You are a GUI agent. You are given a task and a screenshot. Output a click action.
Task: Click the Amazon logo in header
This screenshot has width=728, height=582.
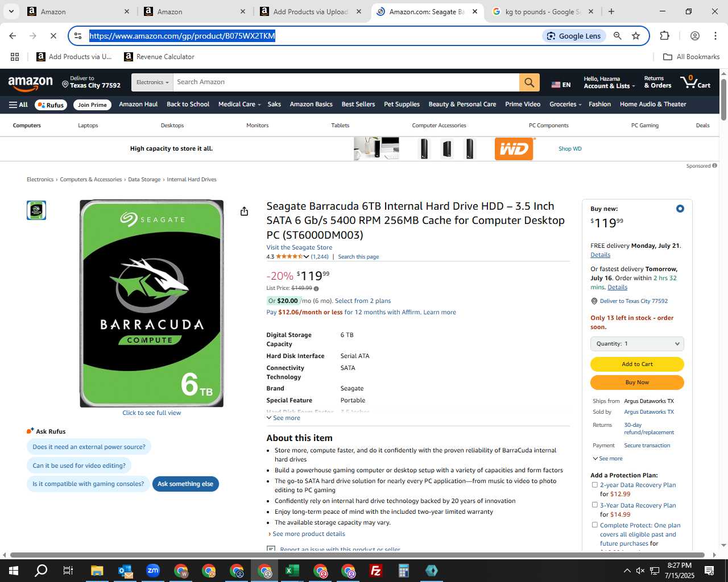pos(31,83)
